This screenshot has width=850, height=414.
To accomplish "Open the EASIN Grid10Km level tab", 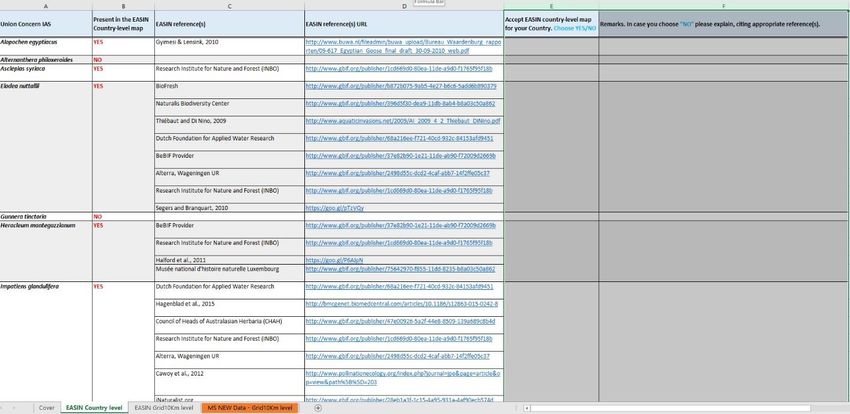I will point(164,408).
